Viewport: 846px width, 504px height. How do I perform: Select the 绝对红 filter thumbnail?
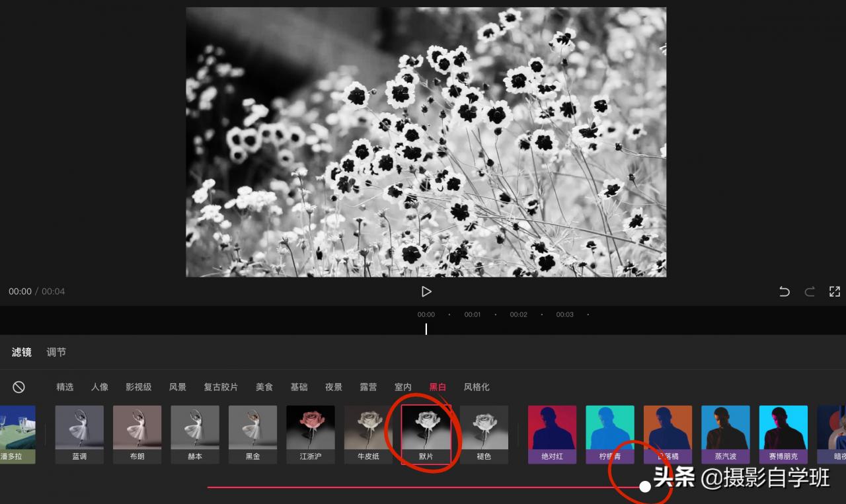coord(552,434)
